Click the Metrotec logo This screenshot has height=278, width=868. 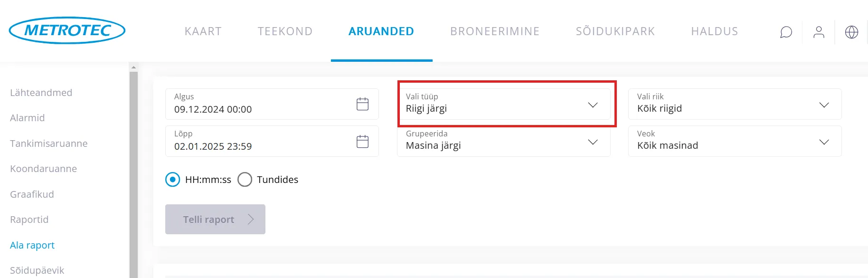(67, 30)
